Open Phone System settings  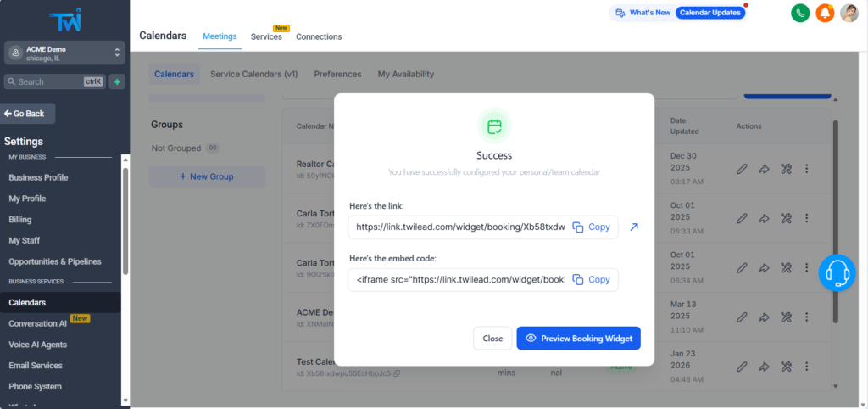pos(36,387)
